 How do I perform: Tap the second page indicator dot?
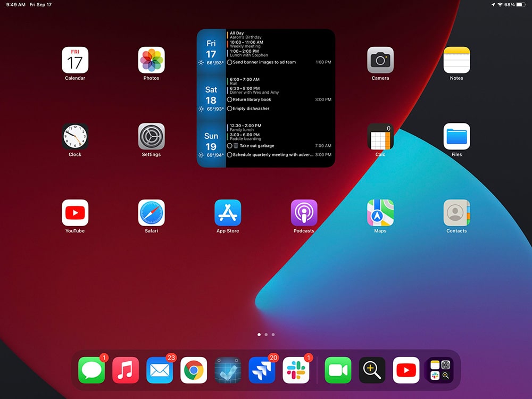coord(266,335)
